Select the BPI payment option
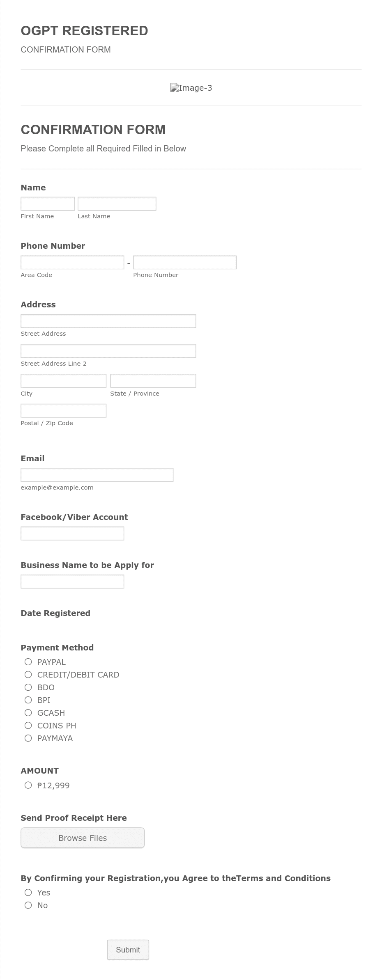This screenshot has height=980, width=382. 28,700
